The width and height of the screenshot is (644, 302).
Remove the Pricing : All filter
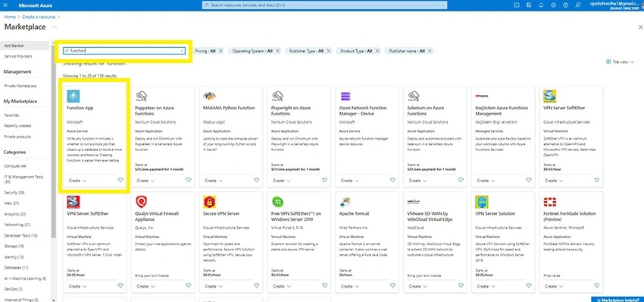click(x=220, y=51)
